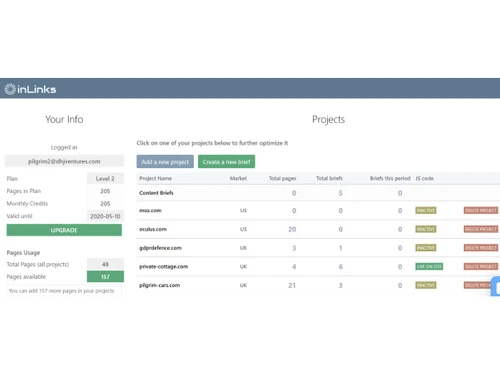Click total pages 20 for oculus.com
The image size is (500, 375).
[x=292, y=229]
